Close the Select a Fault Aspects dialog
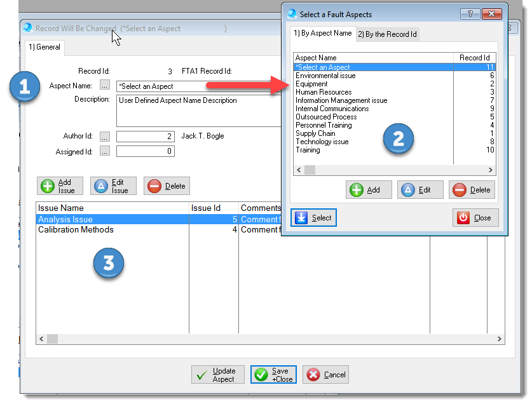This screenshot has width=532, height=404. (475, 218)
